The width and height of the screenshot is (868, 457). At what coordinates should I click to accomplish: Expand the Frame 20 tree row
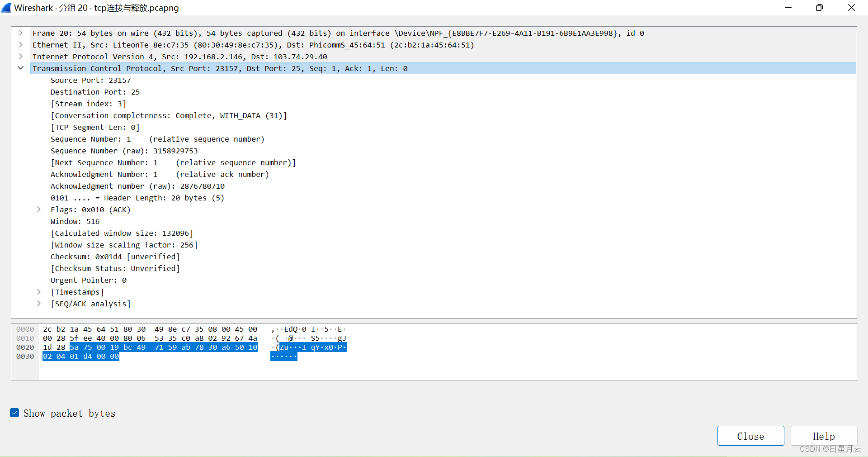(x=21, y=33)
